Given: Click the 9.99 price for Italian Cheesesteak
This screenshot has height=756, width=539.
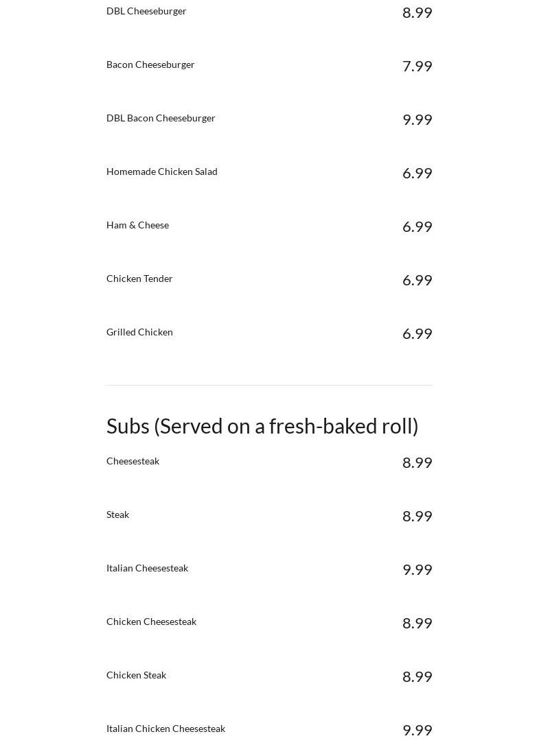Looking at the screenshot, I should pyautogui.click(x=417, y=569).
